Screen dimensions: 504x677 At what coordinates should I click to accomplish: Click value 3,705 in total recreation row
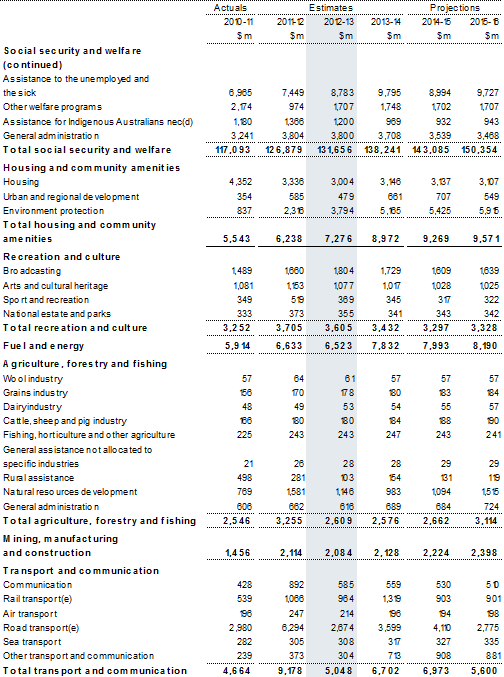(x=289, y=328)
